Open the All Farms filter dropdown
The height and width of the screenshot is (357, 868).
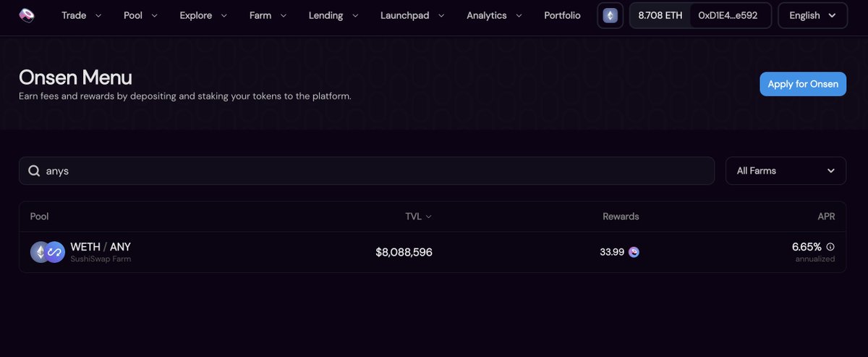(786, 171)
